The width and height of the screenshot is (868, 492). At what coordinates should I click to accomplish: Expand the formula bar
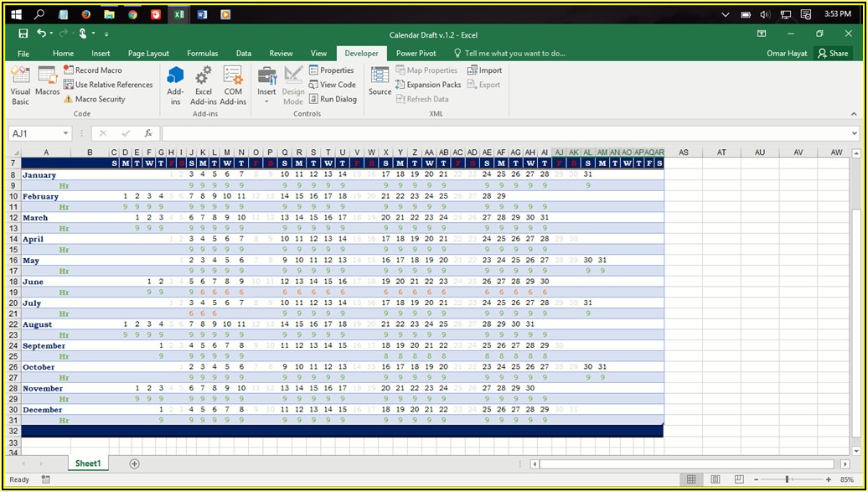pos(854,133)
